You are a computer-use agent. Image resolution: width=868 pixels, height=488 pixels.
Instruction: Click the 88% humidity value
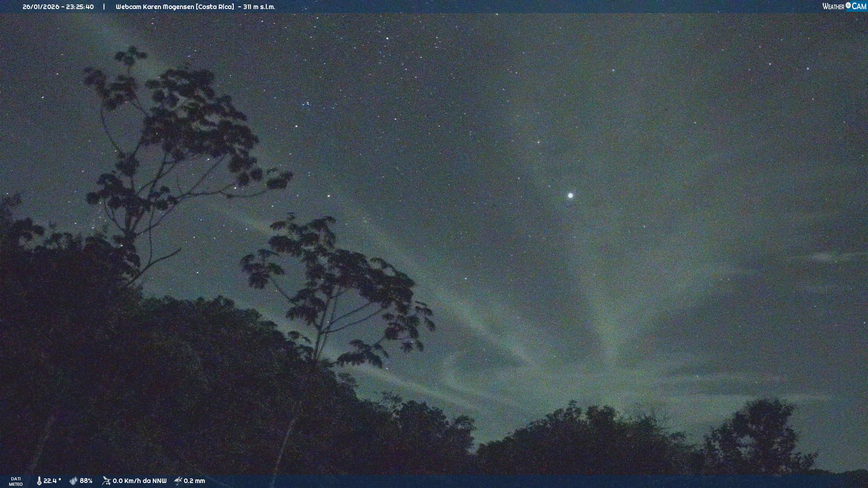(x=86, y=481)
